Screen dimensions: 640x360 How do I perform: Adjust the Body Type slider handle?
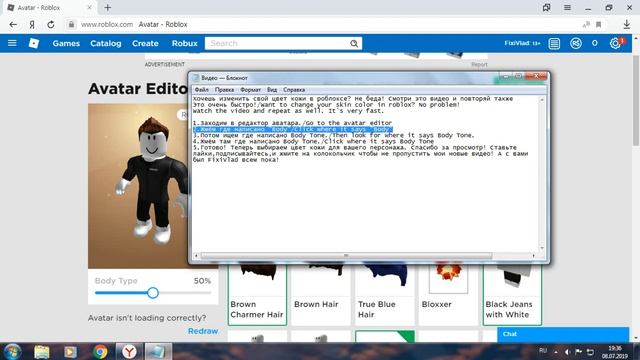(x=153, y=293)
